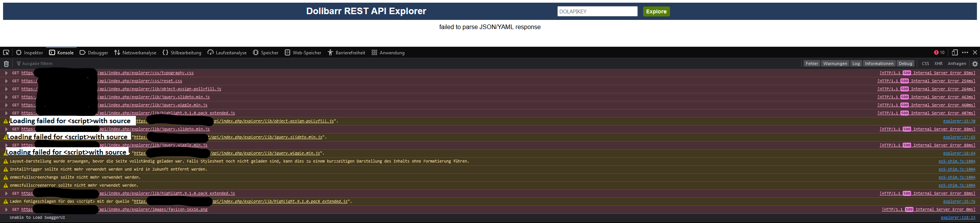Click the 'onmozfullscreenchange sollte nicht mehr verwendet' message
980x223 pixels.
click(x=75, y=177)
